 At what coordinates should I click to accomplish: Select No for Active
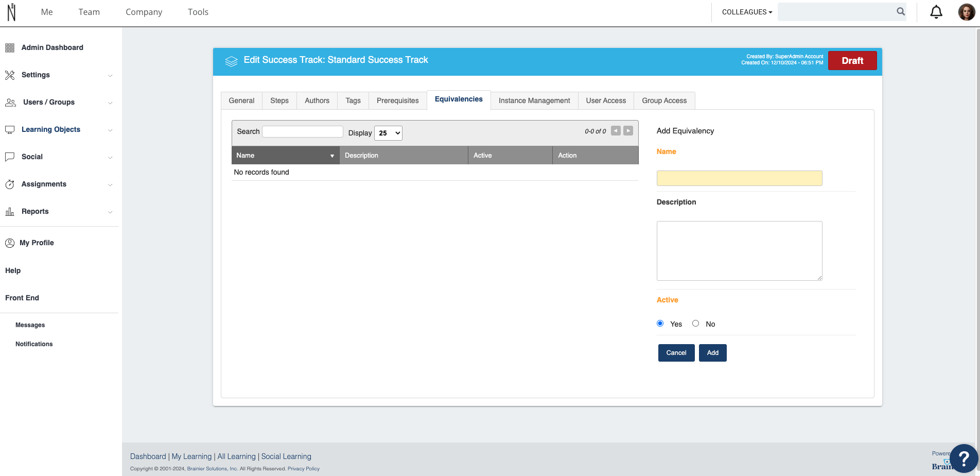click(x=695, y=324)
